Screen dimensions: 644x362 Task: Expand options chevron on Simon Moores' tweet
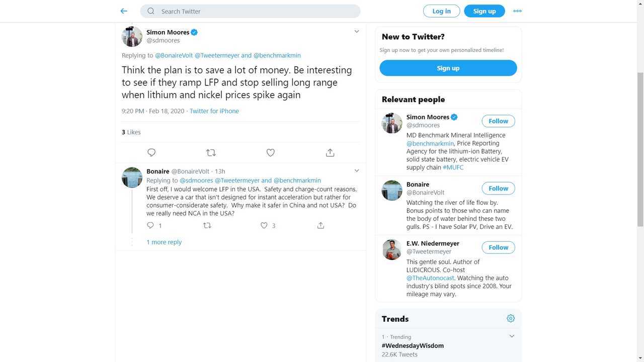point(357,32)
